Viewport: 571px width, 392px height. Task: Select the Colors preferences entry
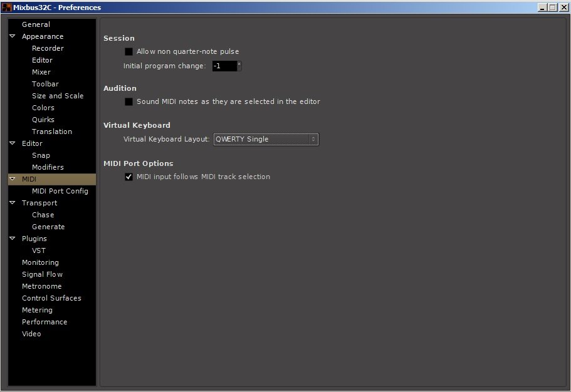43,108
